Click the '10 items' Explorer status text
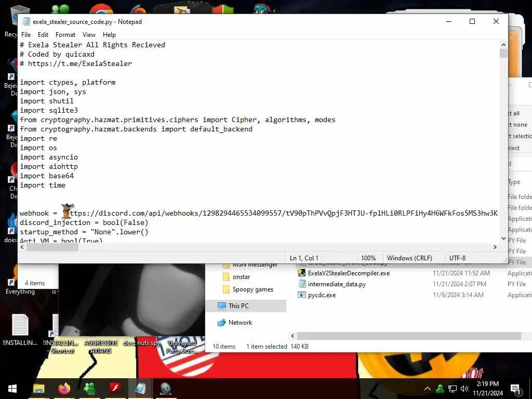This screenshot has width=532, height=399. point(224,347)
